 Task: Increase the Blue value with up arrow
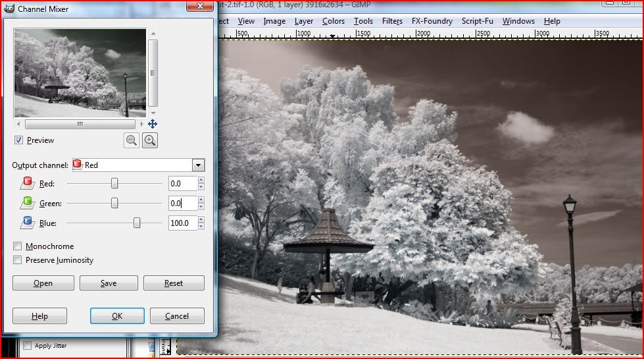[x=201, y=219]
